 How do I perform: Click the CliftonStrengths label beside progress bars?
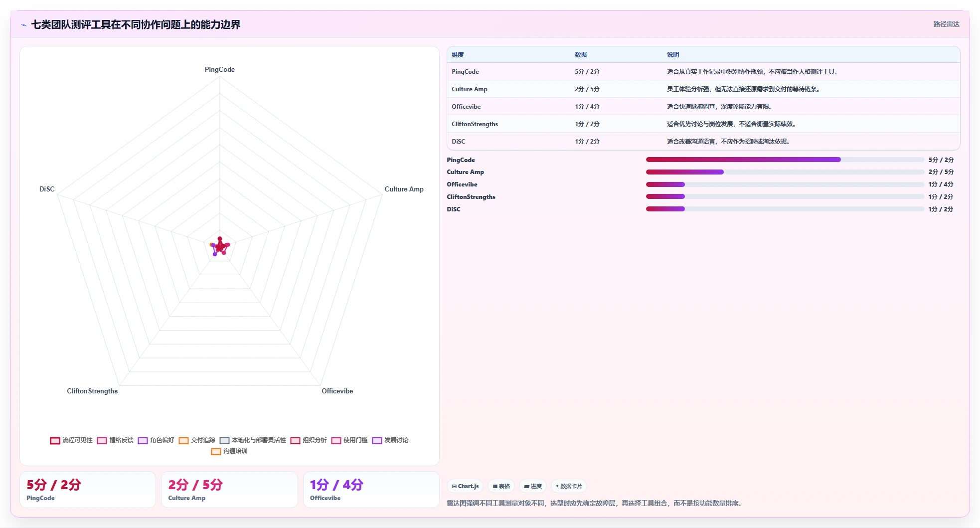click(x=471, y=197)
